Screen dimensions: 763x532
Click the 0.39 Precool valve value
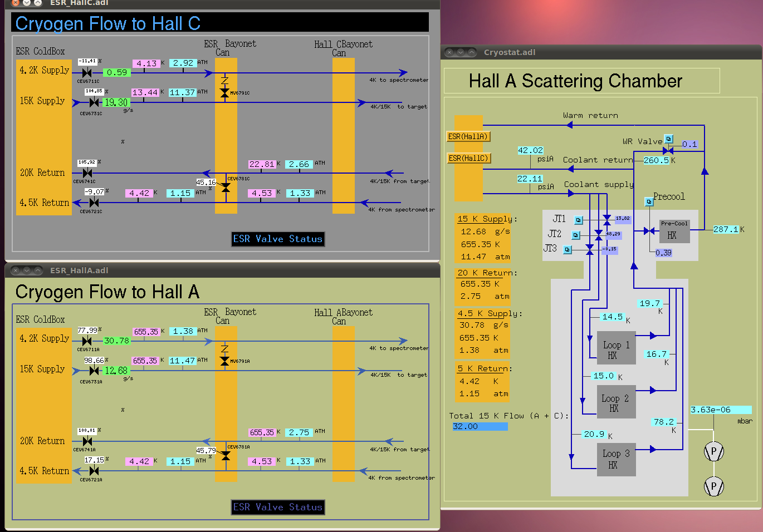tap(663, 253)
